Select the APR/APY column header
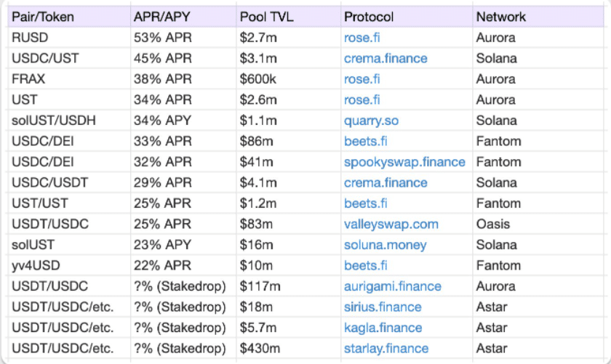Screen dimensions: 611x364 pyautogui.click(x=161, y=17)
